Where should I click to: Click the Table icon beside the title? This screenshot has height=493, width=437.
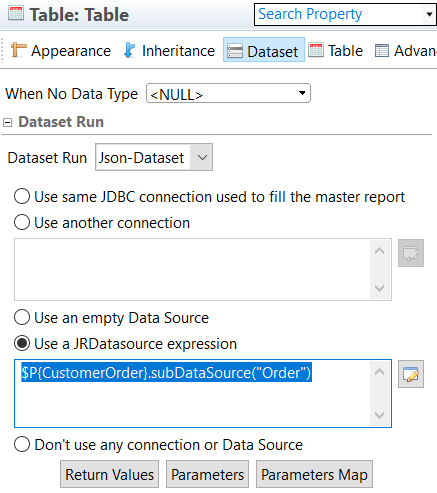coord(16,14)
